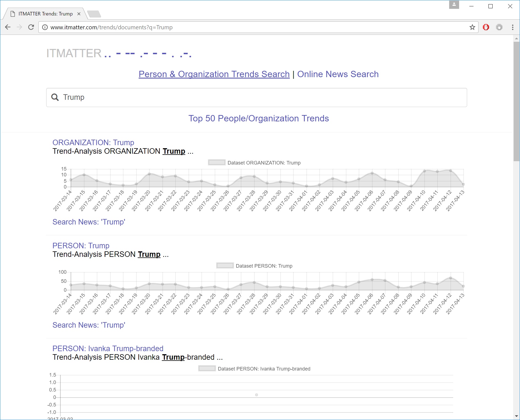Click Search News: 'Trump' under ORGANIZATION chart
Screen dimensions: 520x420
point(89,222)
